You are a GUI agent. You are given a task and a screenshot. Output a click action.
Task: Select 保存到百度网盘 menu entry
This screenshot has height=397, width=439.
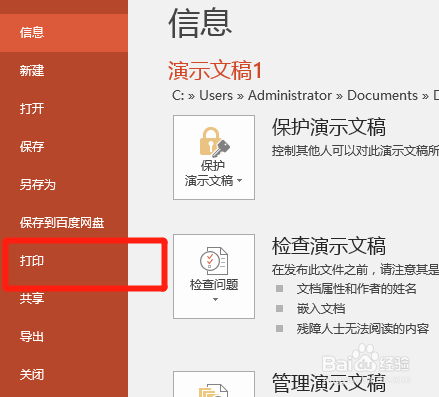[64, 223]
